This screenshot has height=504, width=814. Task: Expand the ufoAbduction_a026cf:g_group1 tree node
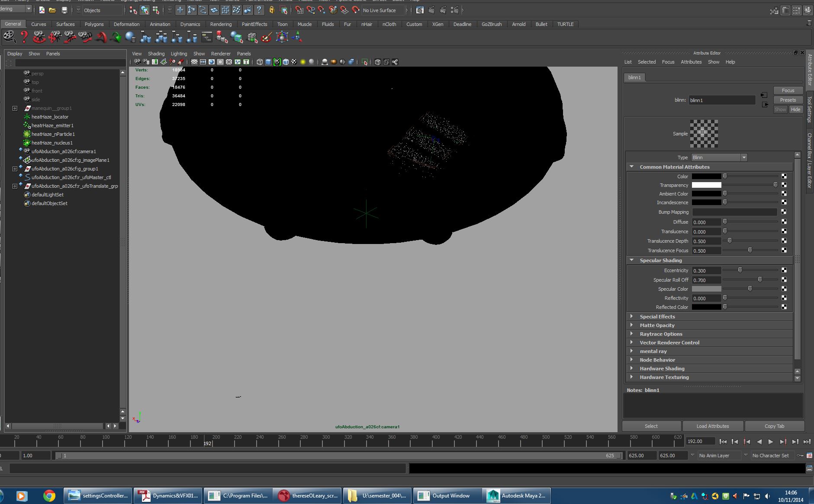tap(15, 169)
